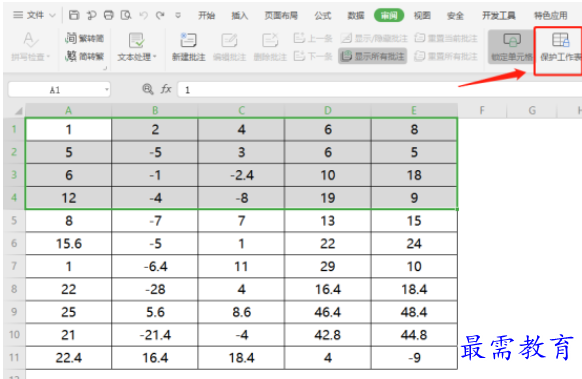
Task: Switch to the 公式 tab
Action: point(323,16)
